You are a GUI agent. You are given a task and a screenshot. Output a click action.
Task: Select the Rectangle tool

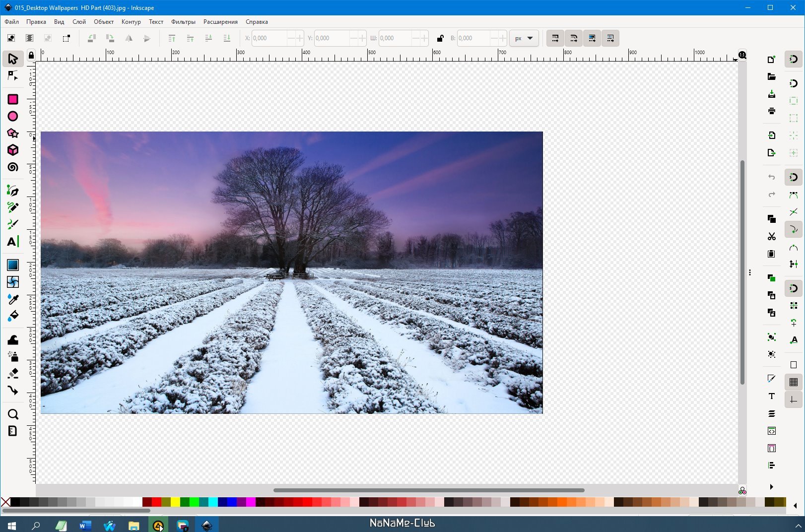[13, 99]
